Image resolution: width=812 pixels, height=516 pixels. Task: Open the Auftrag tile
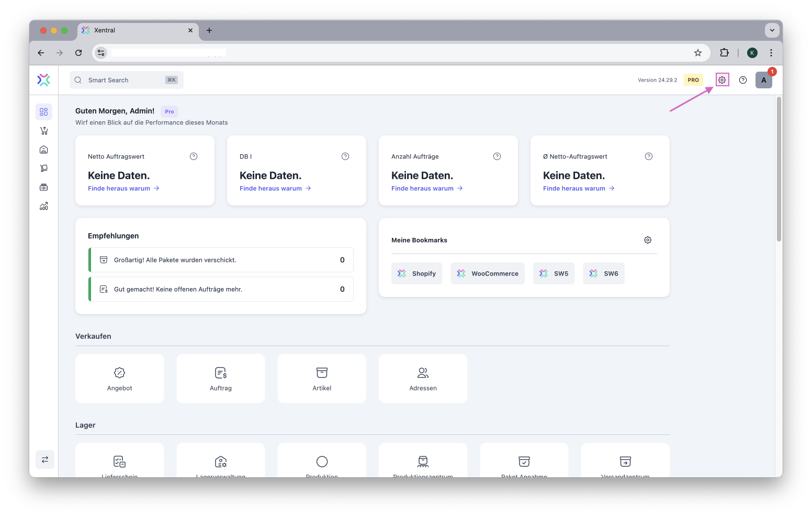[x=220, y=379]
